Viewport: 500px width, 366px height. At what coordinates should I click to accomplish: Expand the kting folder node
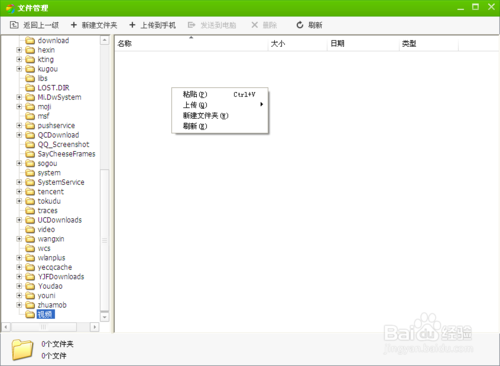(x=19, y=59)
